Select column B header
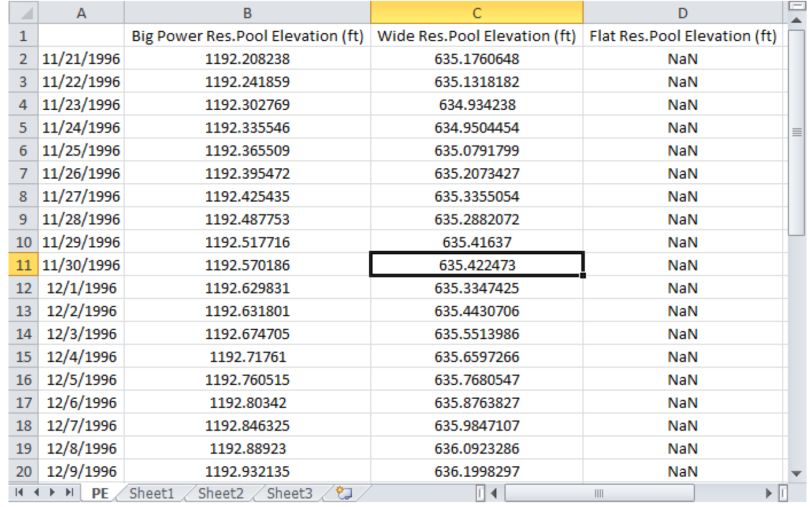812x507 pixels. coord(247,13)
